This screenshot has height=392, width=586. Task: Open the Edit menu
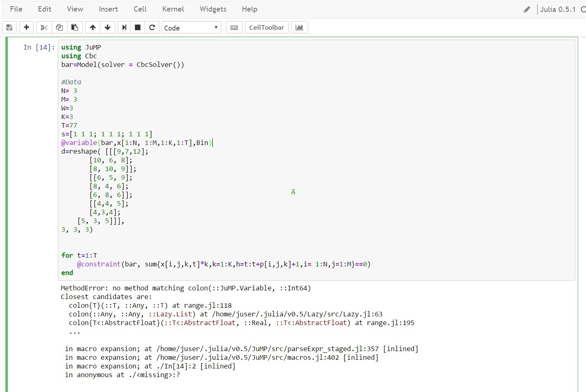tap(45, 9)
